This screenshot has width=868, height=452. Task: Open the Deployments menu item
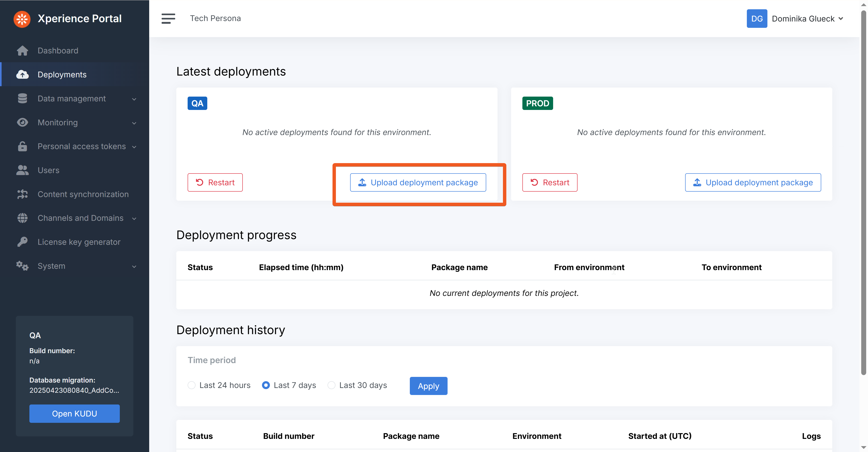[x=62, y=75]
